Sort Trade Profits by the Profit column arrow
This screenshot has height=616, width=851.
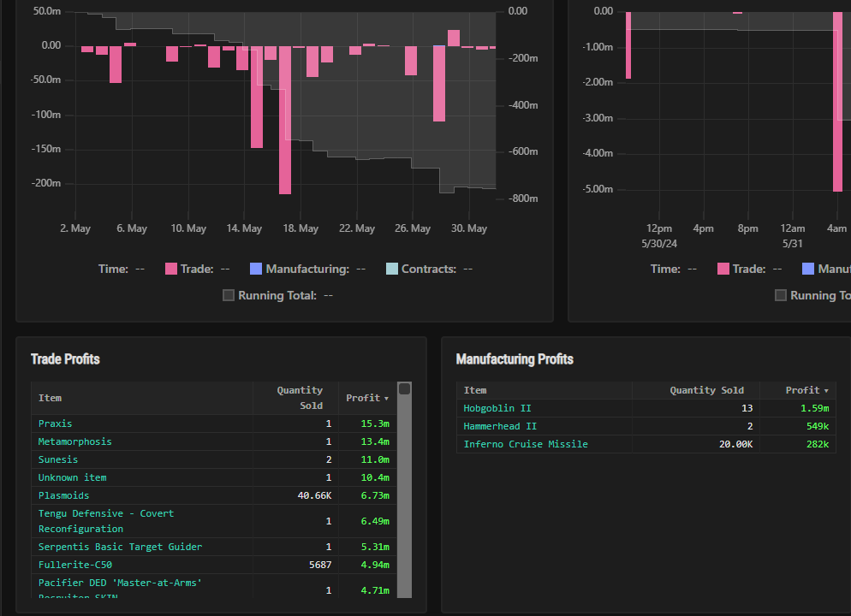click(386, 399)
